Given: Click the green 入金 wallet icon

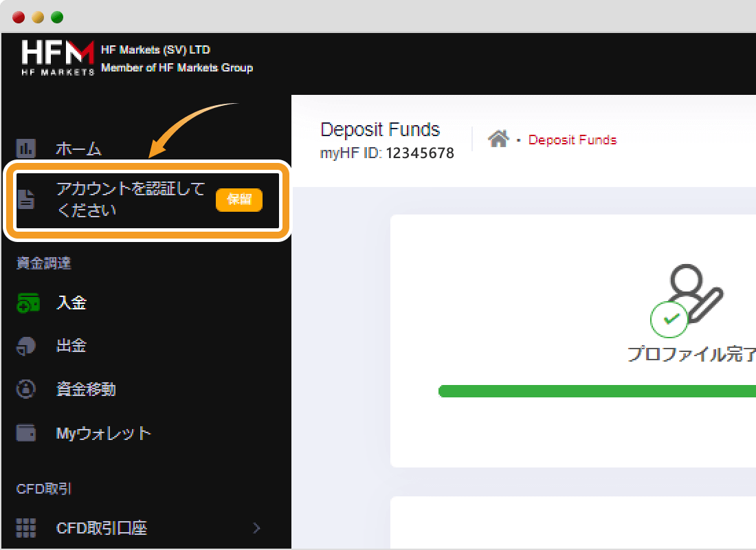Looking at the screenshot, I should [28, 303].
